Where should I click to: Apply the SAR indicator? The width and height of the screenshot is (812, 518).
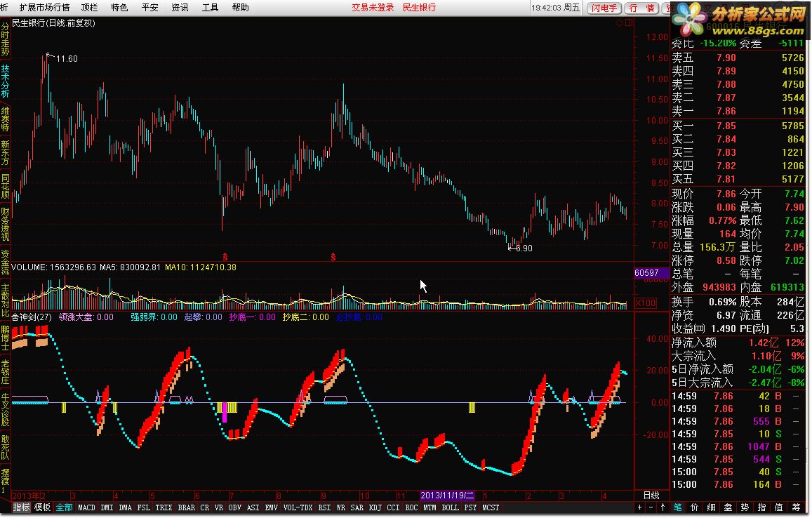357,507
